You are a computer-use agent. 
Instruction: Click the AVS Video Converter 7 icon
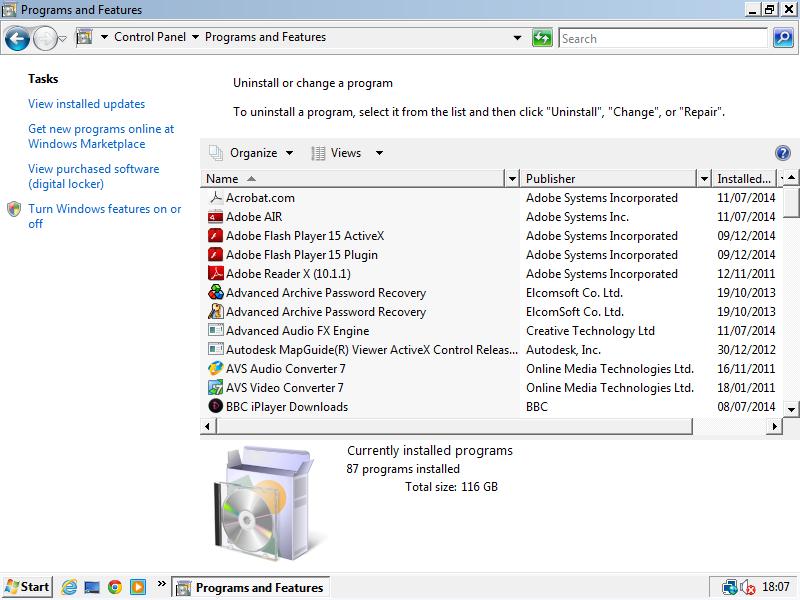[216, 388]
